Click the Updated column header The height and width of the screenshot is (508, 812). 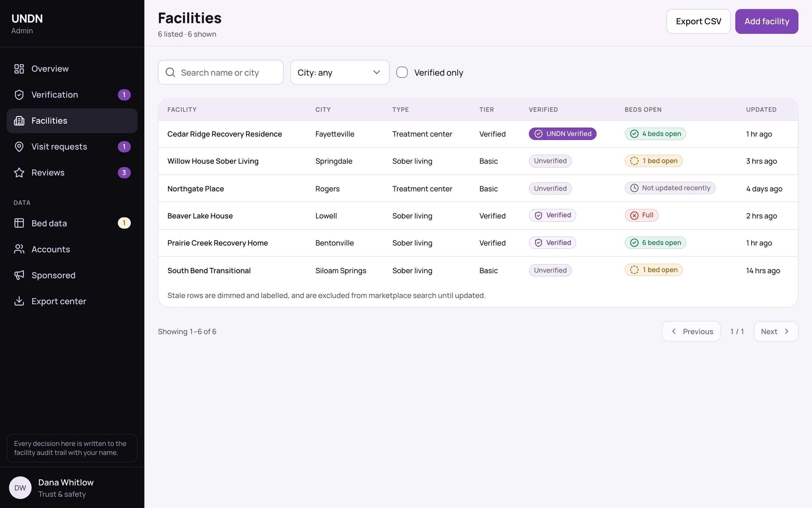[x=761, y=110]
